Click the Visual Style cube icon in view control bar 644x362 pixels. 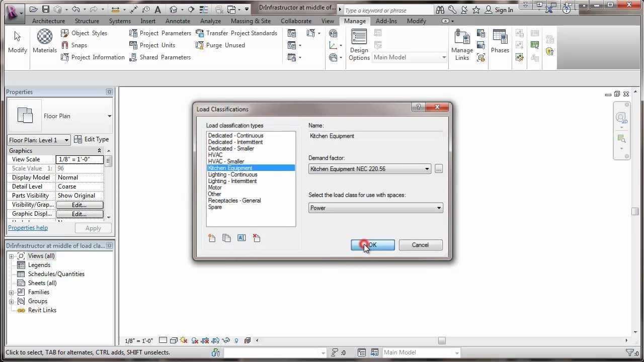click(174, 341)
